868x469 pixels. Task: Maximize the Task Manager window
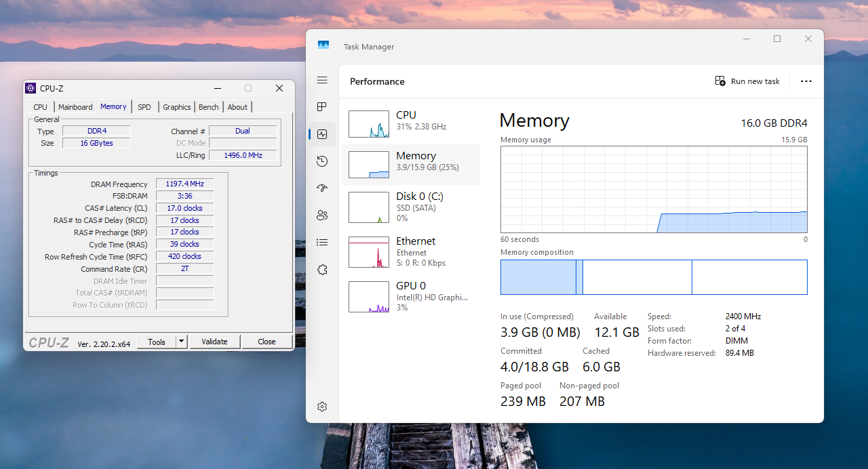777,39
